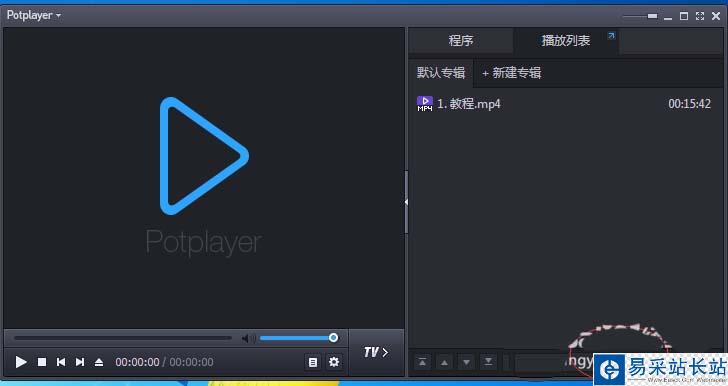
Task: Detach the playlist with pop-out icon
Action: click(x=611, y=36)
